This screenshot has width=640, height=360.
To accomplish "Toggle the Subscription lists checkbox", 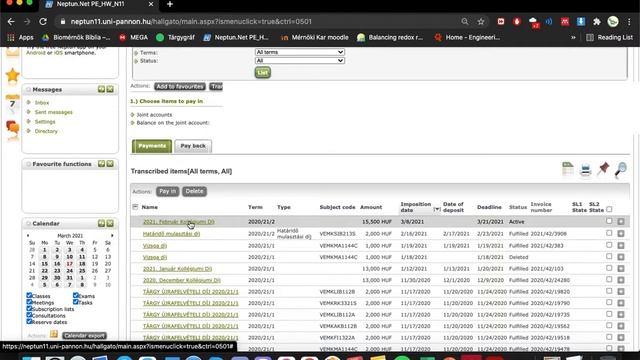I will (x=29, y=309).
